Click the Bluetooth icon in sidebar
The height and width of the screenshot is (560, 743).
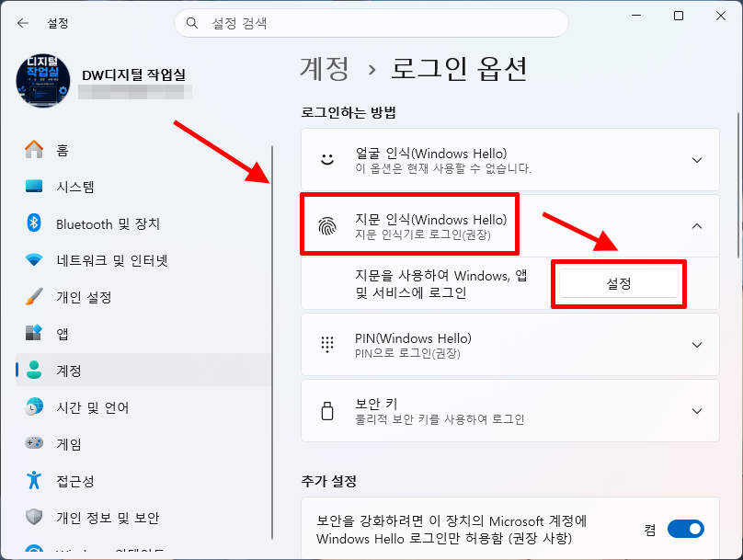coord(34,223)
